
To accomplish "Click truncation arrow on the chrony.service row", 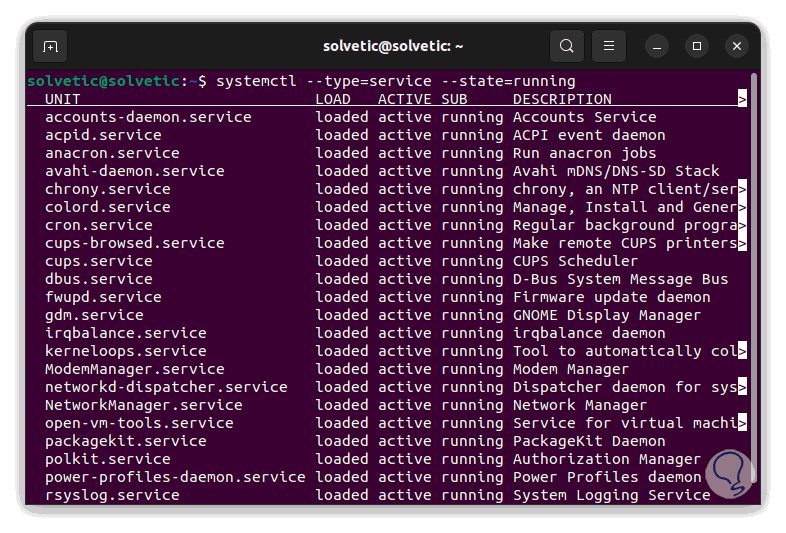I will point(742,189).
